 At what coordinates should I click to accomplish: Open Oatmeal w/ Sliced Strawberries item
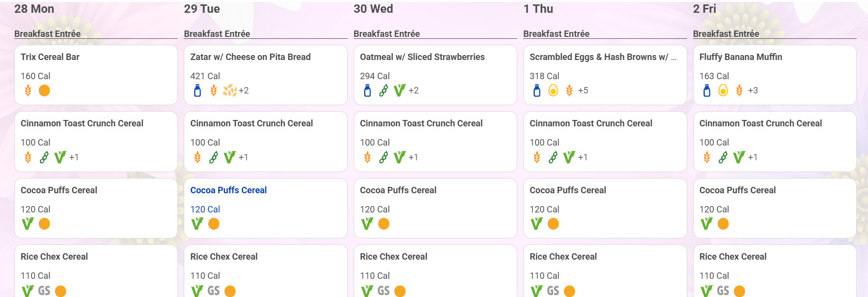click(x=422, y=57)
